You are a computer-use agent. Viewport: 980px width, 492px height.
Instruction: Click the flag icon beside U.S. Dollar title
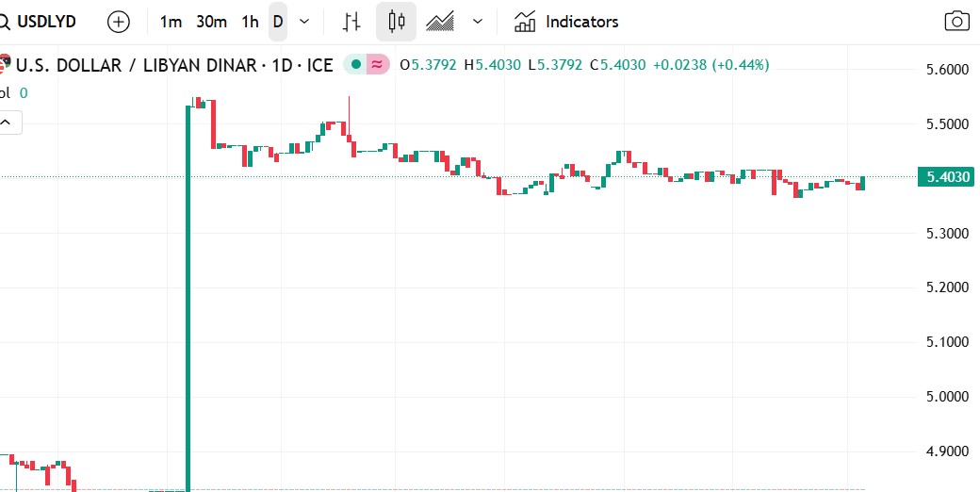coord(5,65)
